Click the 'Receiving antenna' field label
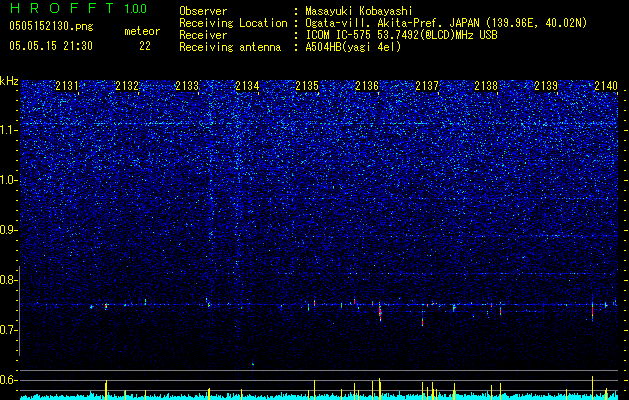The width and height of the screenshot is (629, 400). (x=230, y=47)
